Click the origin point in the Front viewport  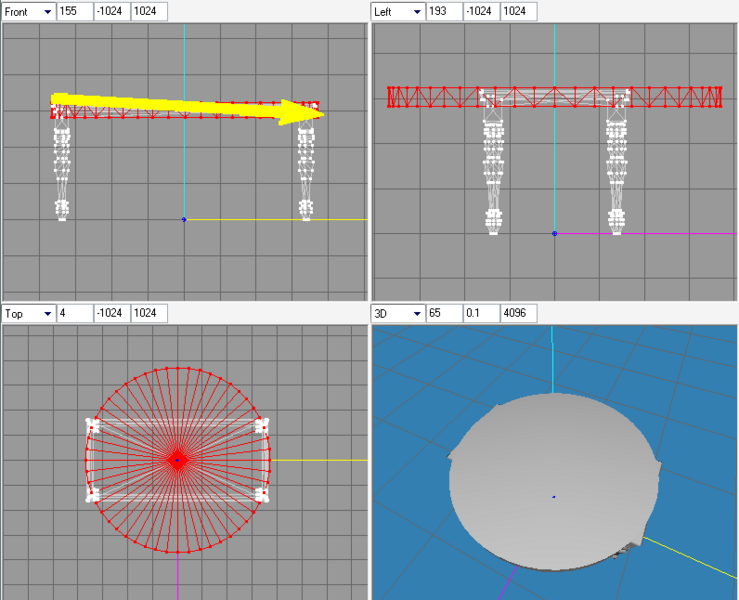[x=184, y=219]
